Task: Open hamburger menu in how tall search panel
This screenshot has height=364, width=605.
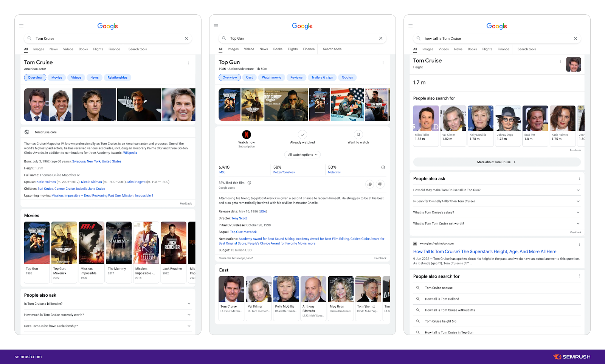Action: [411, 26]
